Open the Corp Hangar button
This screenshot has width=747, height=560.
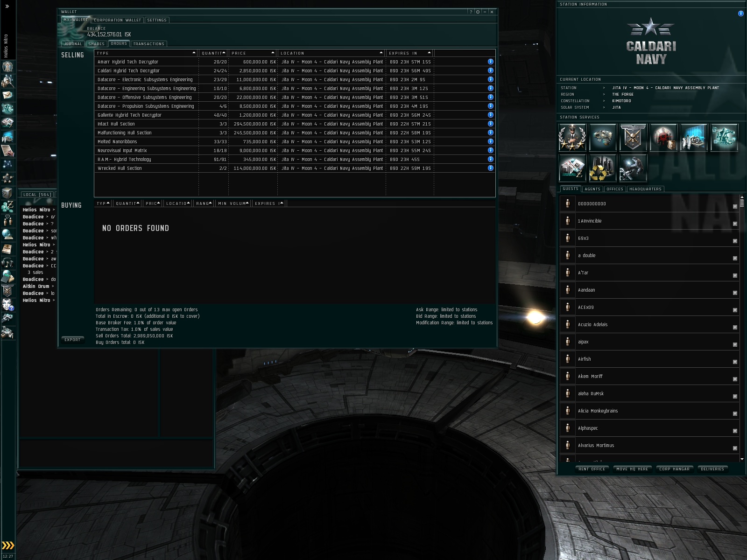(x=674, y=469)
